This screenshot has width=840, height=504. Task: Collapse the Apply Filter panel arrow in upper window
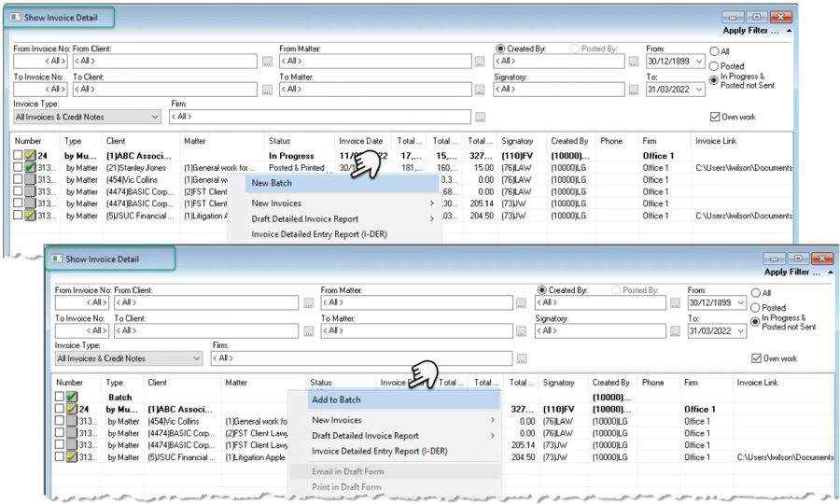click(789, 31)
